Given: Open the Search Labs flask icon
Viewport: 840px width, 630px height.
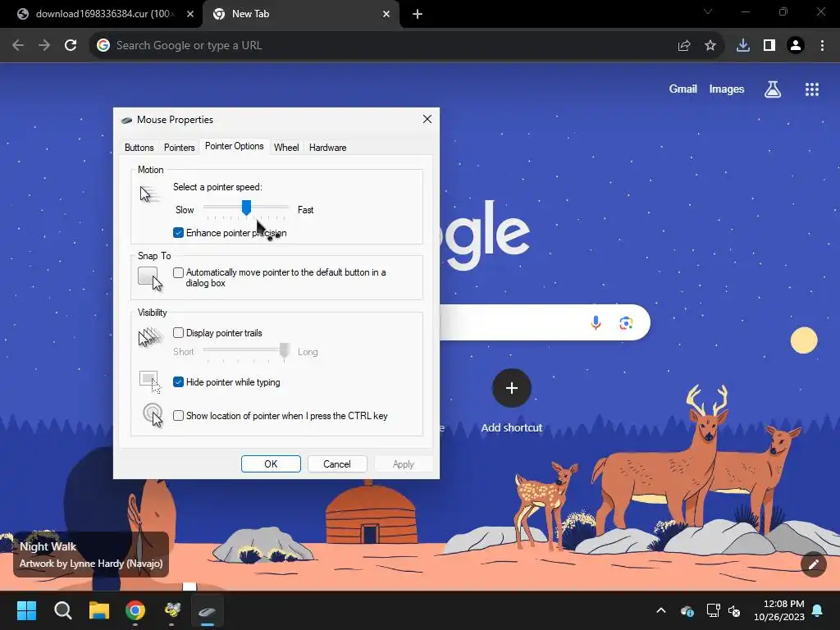Looking at the screenshot, I should point(773,89).
